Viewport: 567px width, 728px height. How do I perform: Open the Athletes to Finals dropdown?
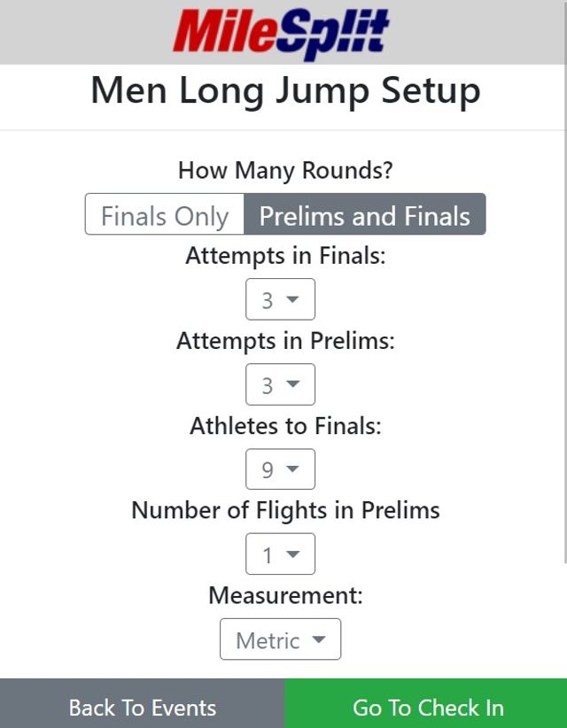pyautogui.click(x=281, y=469)
